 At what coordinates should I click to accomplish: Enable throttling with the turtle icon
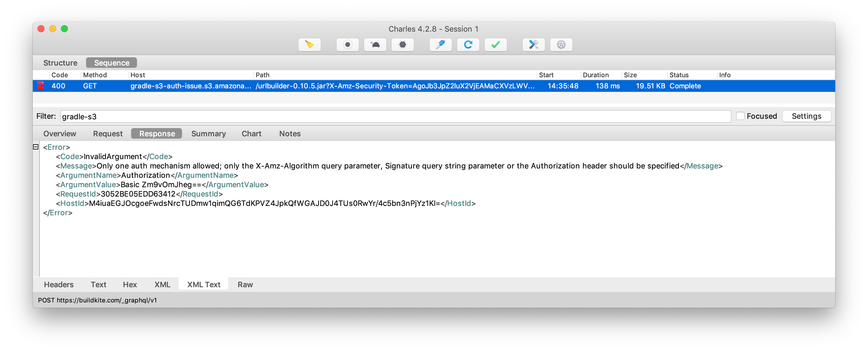coord(375,44)
